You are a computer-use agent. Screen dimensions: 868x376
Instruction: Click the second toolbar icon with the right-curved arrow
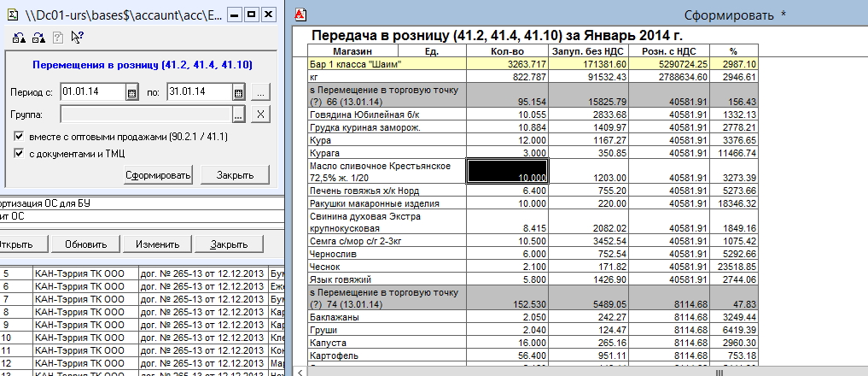(38, 37)
